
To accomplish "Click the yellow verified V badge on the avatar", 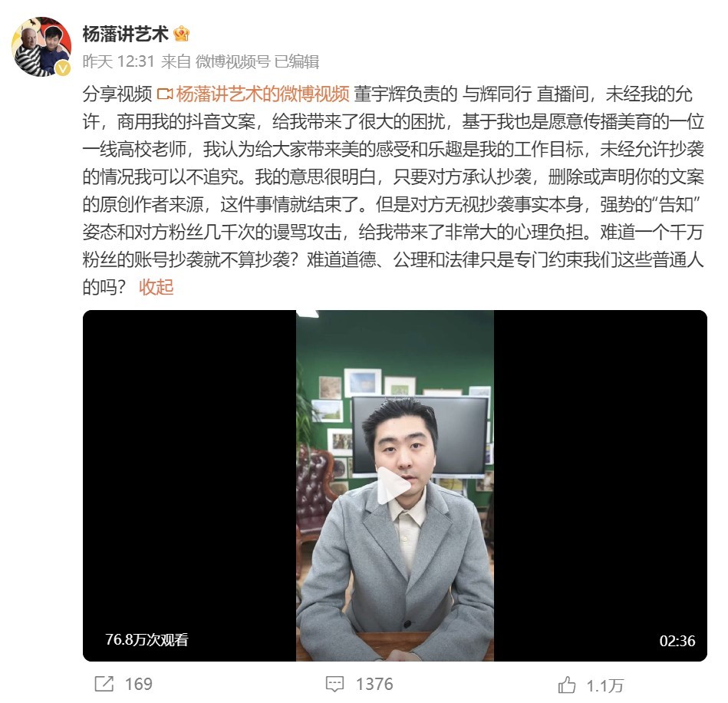I will click(x=63, y=69).
